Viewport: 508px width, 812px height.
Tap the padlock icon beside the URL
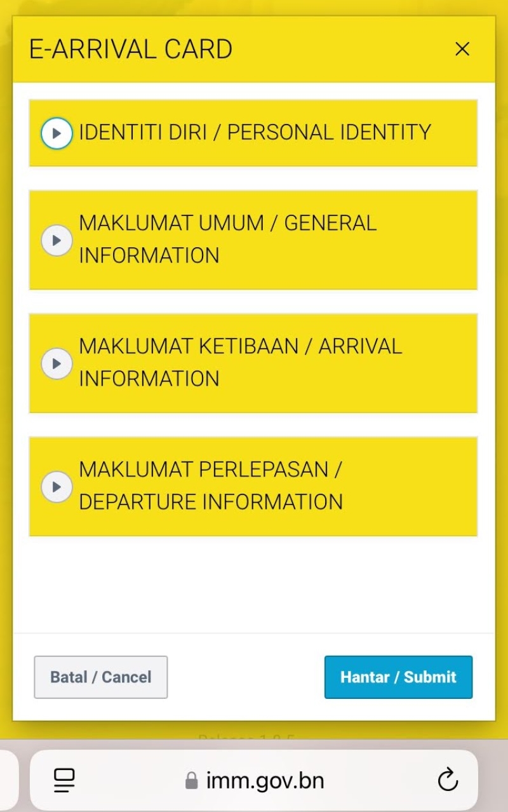point(191,780)
